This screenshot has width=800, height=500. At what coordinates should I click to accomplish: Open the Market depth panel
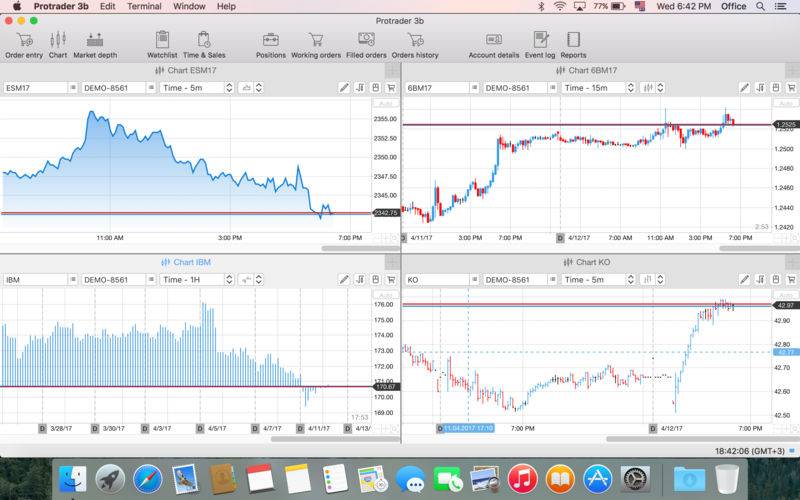click(95, 45)
